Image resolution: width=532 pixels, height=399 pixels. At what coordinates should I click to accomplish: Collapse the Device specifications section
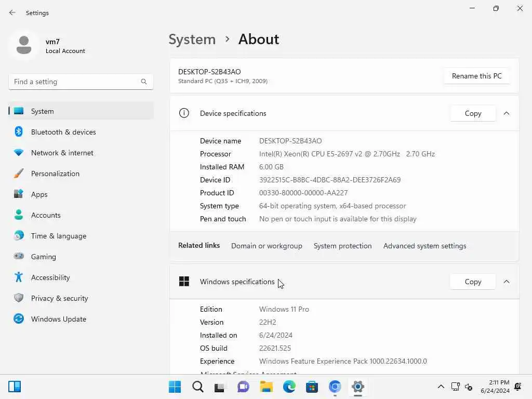pos(507,113)
